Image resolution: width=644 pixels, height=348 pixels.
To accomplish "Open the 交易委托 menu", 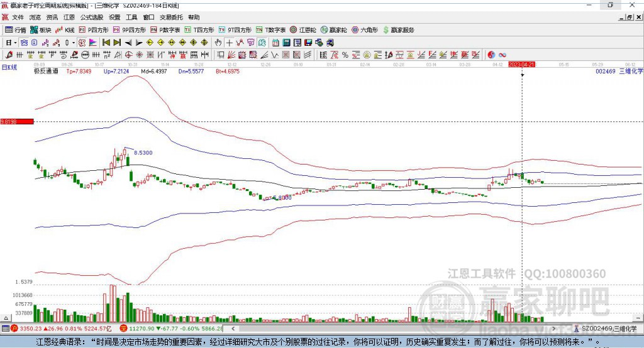I will (171, 17).
